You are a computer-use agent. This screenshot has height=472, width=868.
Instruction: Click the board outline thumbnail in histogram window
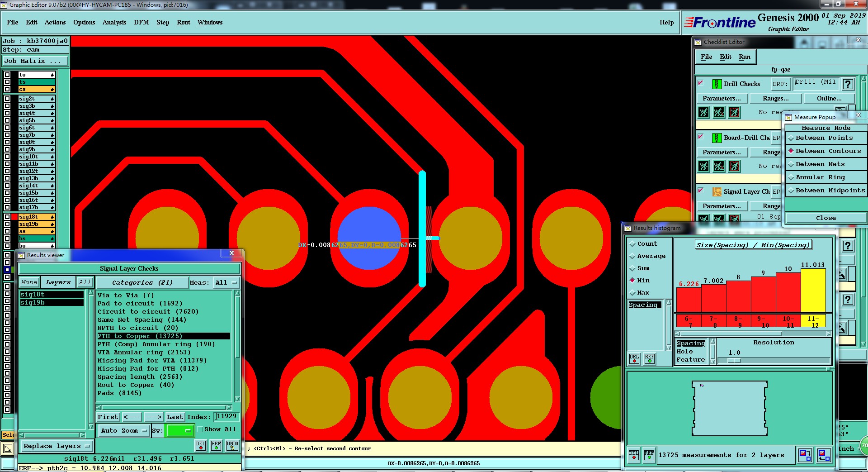click(x=729, y=409)
